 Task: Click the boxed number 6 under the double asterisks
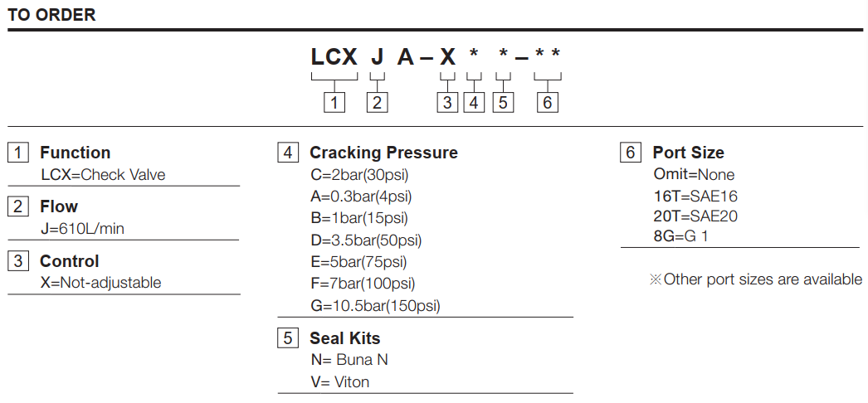pos(547,102)
